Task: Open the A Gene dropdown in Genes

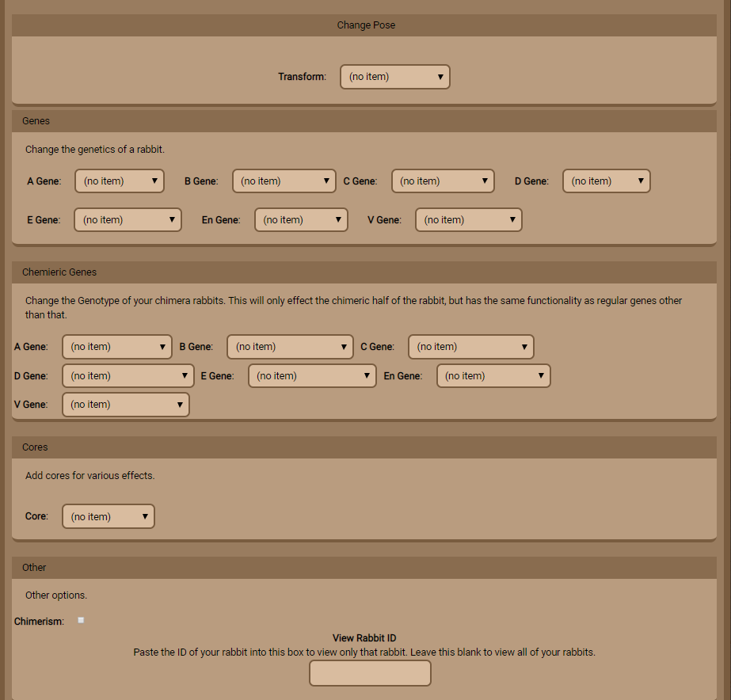Action: point(120,181)
